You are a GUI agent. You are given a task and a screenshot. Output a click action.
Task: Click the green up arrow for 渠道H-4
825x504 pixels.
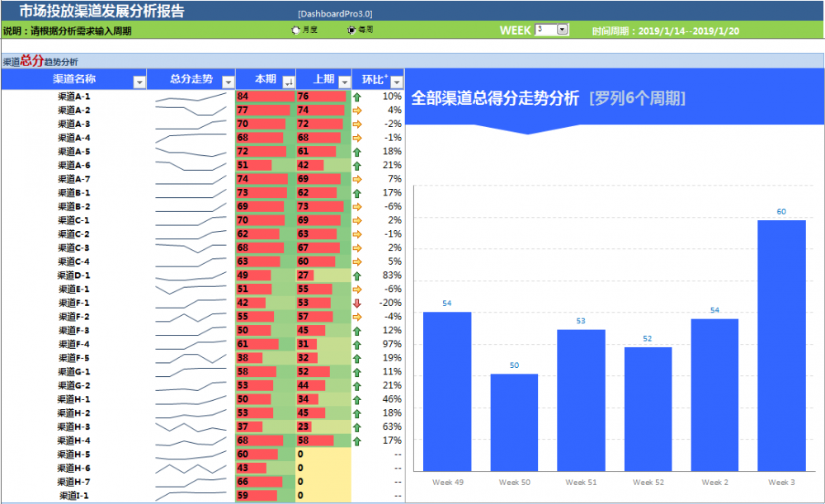[x=357, y=441]
